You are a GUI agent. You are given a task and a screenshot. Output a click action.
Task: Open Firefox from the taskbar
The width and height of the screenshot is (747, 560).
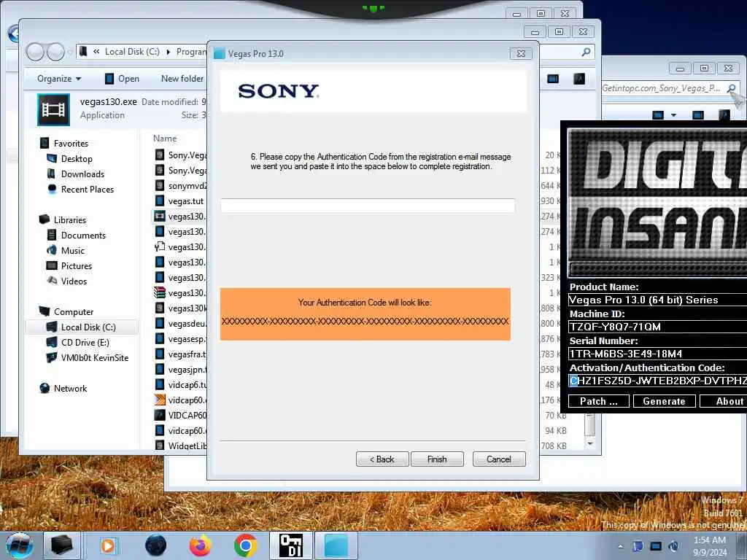click(201, 545)
